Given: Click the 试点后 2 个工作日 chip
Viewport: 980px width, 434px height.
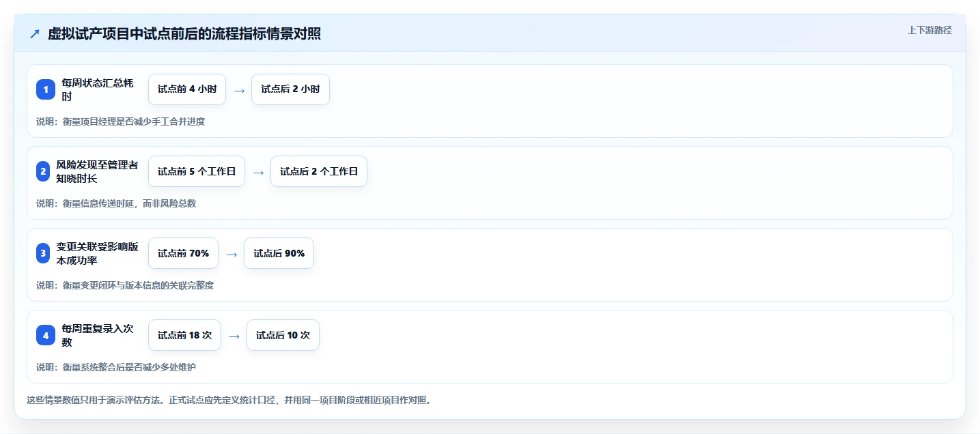Looking at the screenshot, I should 319,171.
